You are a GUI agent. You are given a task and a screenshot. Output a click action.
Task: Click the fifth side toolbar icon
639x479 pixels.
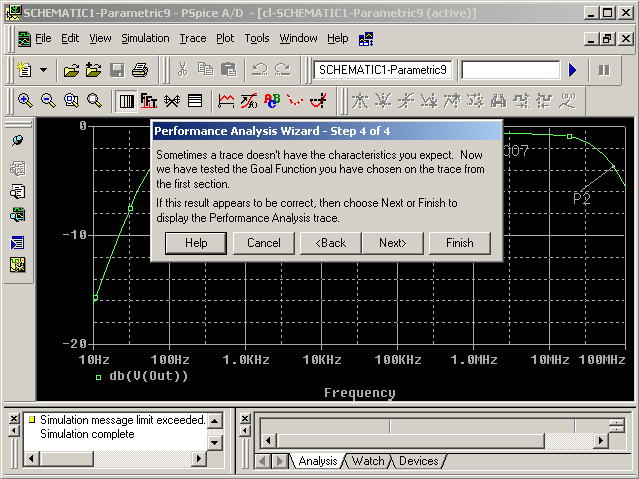[18, 243]
